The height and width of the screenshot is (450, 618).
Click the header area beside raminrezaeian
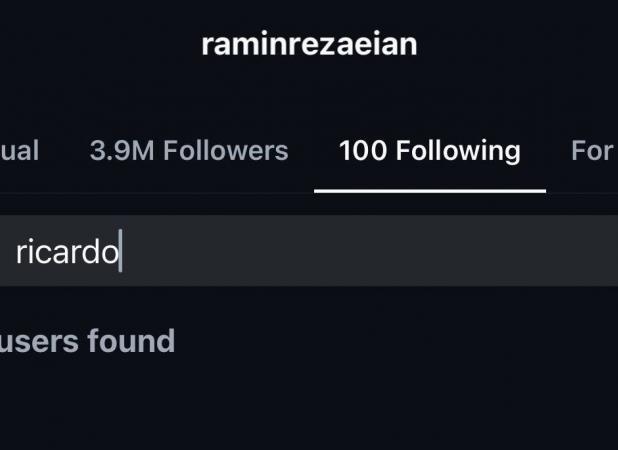(520, 45)
